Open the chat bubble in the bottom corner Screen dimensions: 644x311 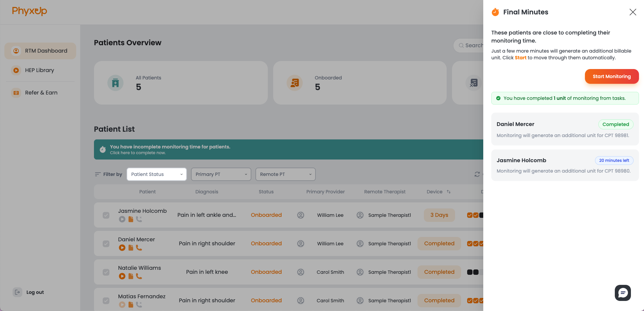[x=623, y=293]
